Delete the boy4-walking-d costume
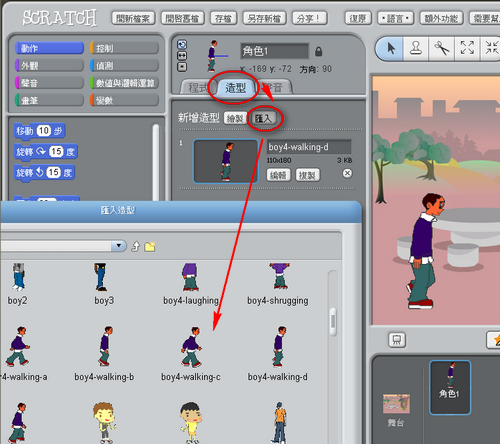The image size is (500, 444). coord(347,173)
